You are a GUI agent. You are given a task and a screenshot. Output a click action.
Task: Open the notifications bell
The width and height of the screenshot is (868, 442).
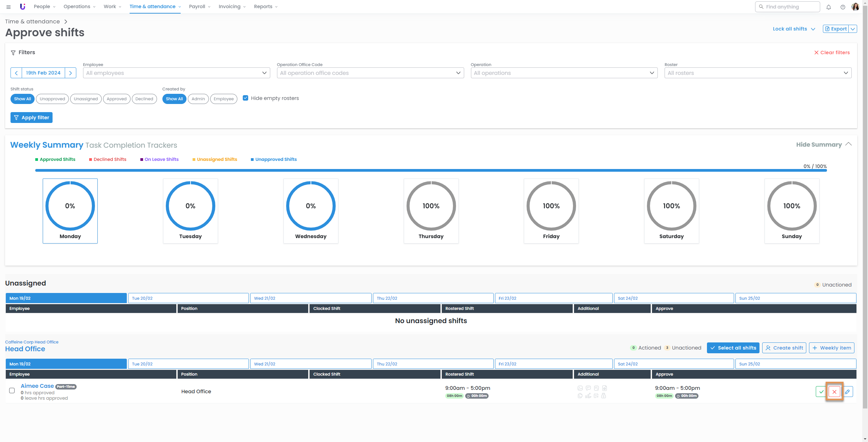click(x=829, y=7)
